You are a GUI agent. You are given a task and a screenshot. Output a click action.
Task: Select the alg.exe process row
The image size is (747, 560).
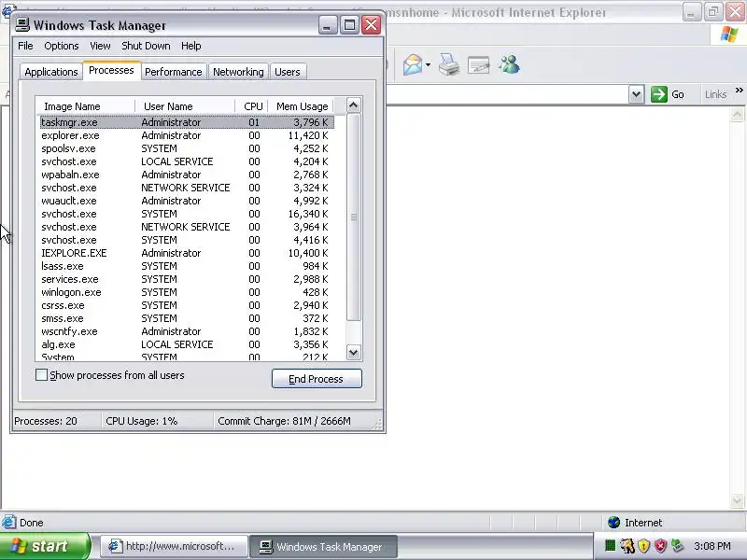187,344
